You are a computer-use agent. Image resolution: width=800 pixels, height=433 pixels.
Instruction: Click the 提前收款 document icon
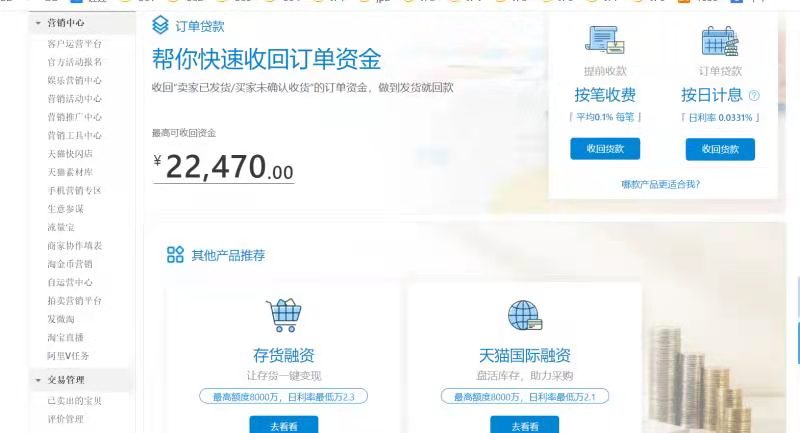[x=605, y=40]
